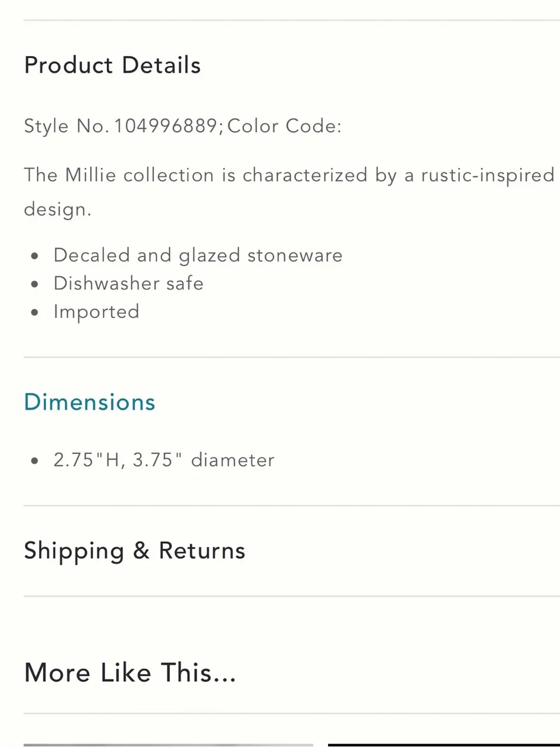Click the word collection in description

(169, 175)
